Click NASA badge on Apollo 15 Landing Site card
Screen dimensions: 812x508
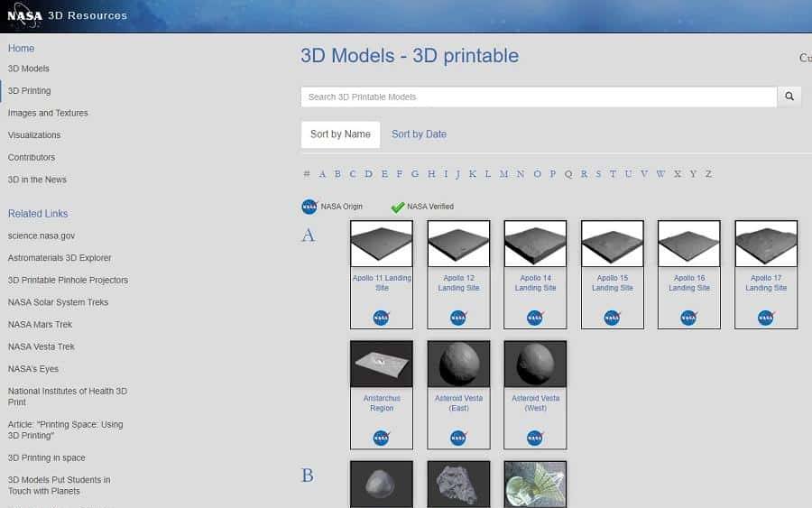point(612,318)
